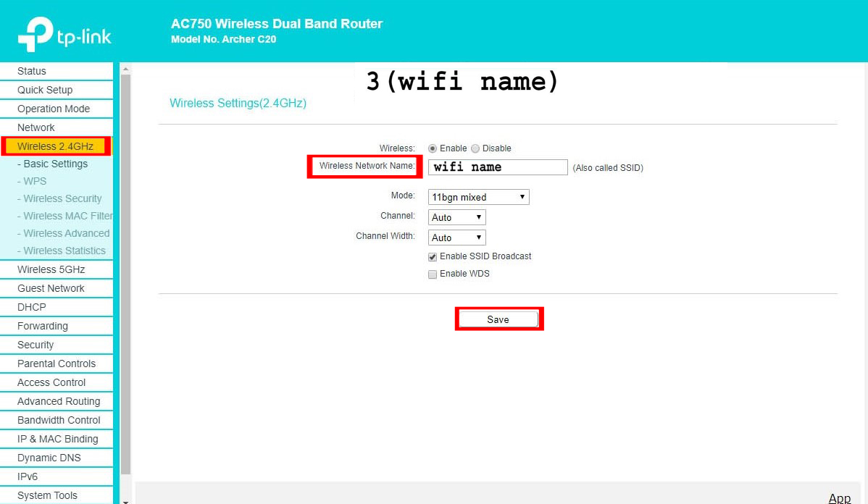Click the App link at bottom right

tap(839, 497)
